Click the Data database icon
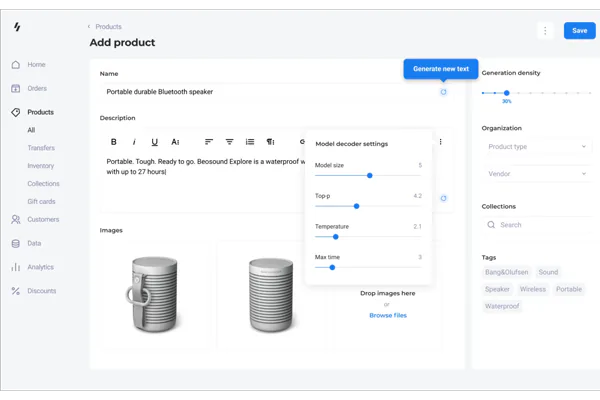Image resolution: width=600 pixels, height=400 pixels. (x=16, y=243)
